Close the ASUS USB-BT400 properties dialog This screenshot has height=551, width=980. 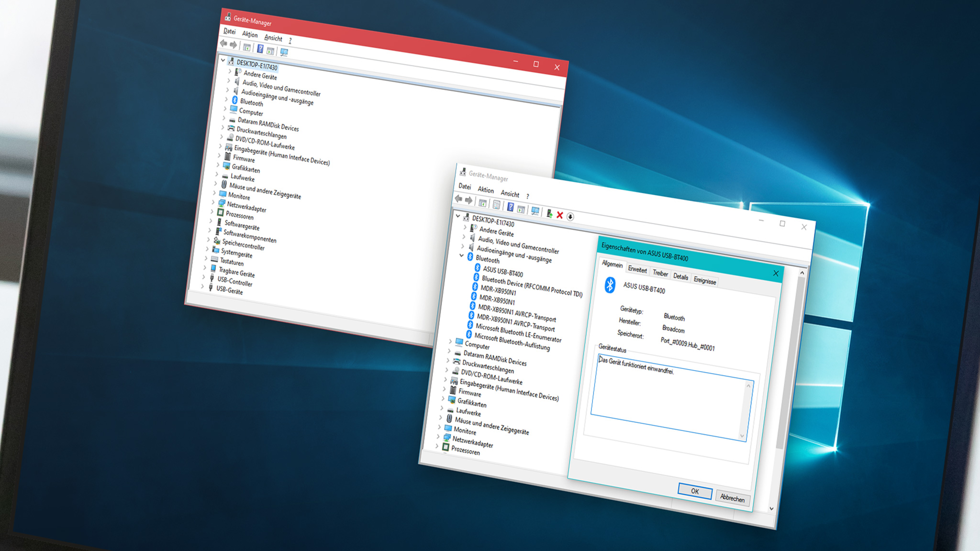click(776, 273)
